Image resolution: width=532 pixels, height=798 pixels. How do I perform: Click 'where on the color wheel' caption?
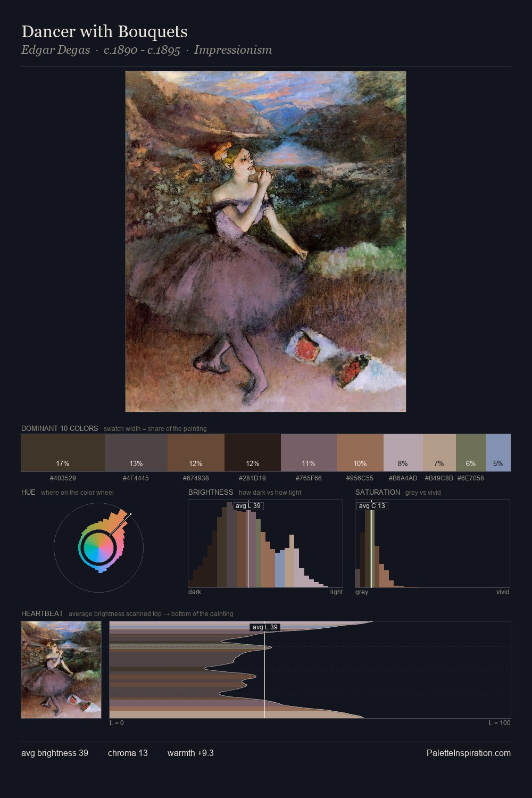(77, 493)
